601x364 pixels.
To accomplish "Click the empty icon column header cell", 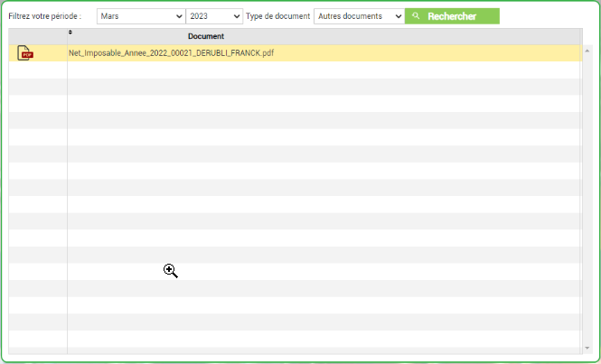I will 38,36.
